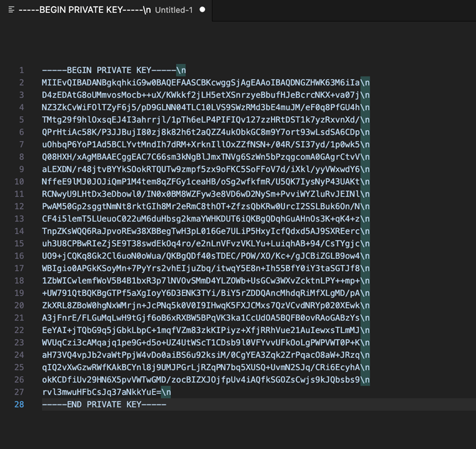Click the unsaved dot on the Untitled-1 tab
The height and width of the screenshot is (449, 476).
202,10
